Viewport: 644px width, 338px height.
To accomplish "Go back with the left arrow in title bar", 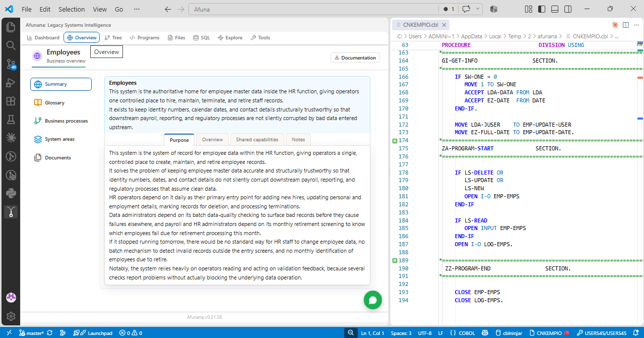I will (x=168, y=9).
